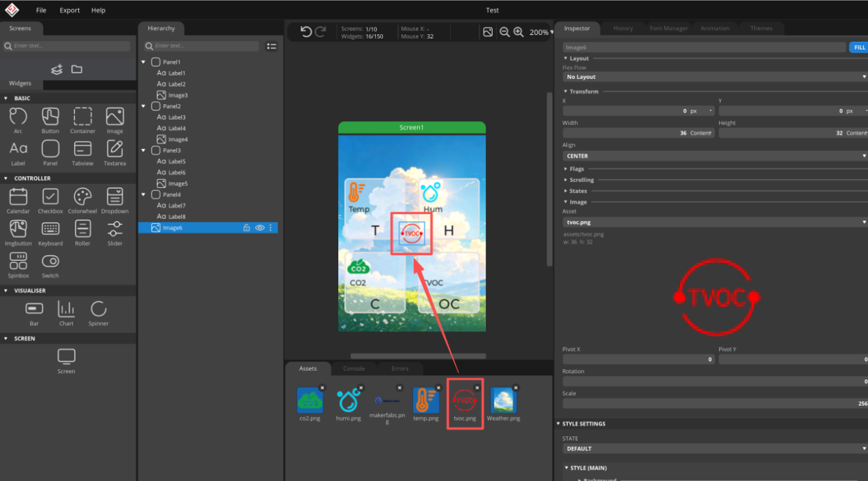868x481 pixels.
Task: Zoom out the canvas
Action: coord(505,32)
